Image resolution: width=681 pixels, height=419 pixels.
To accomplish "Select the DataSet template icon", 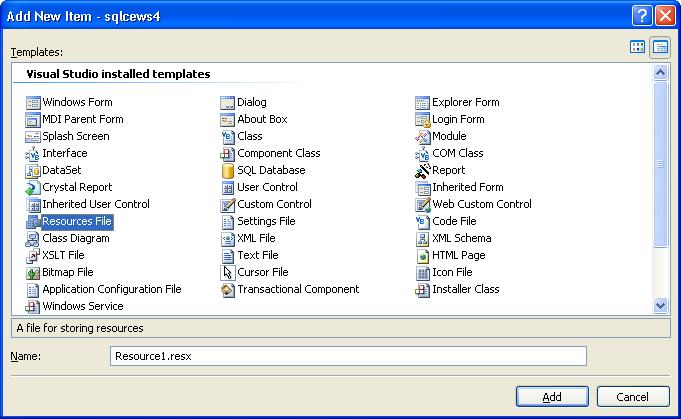I will (x=33, y=170).
